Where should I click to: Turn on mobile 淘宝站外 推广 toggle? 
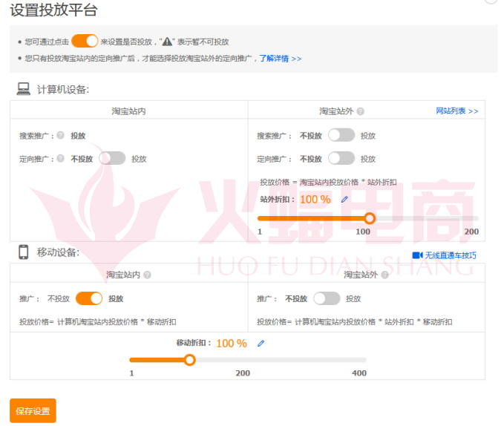(327, 298)
